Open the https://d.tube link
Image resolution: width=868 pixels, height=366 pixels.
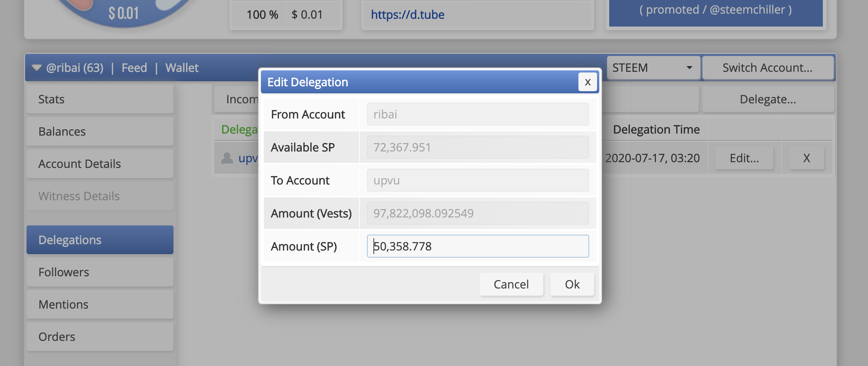point(407,15)
